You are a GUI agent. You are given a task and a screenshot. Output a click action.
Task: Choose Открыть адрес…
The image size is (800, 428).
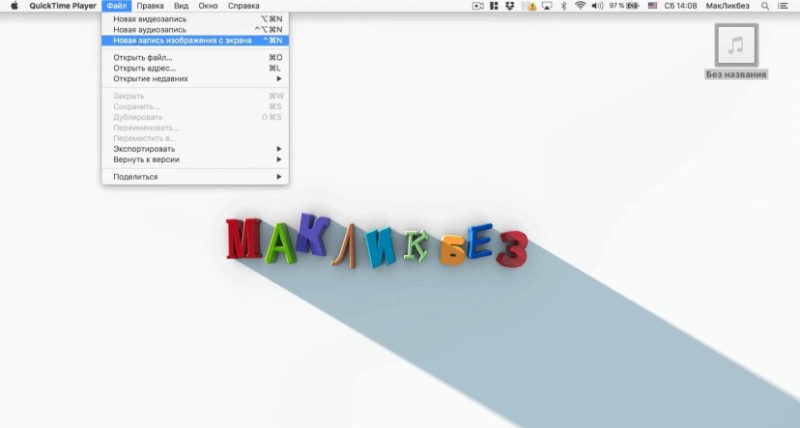coord(195,68)
